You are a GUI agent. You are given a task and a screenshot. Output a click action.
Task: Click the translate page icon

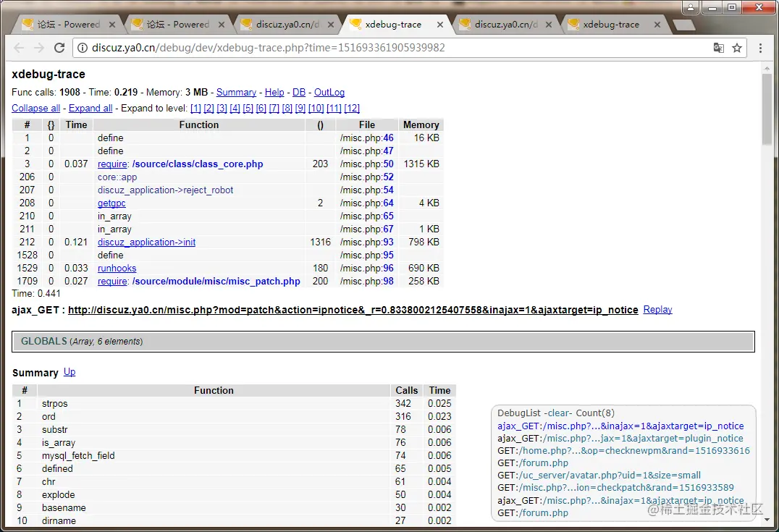pos(718,48)
